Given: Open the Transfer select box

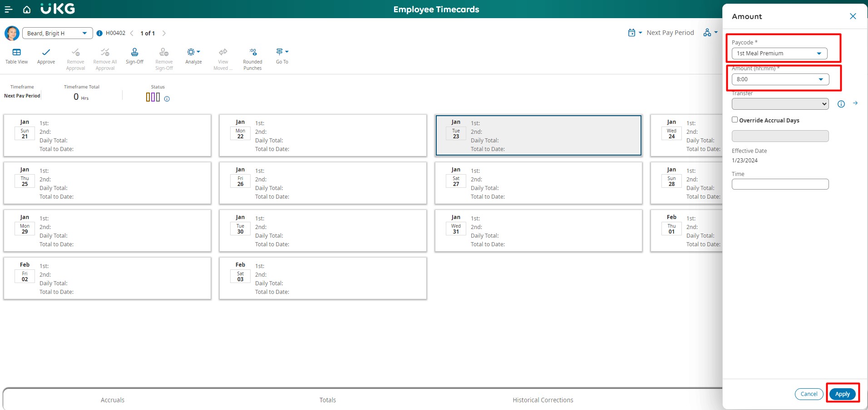Looking at the screenshot, I should [780, 104].
